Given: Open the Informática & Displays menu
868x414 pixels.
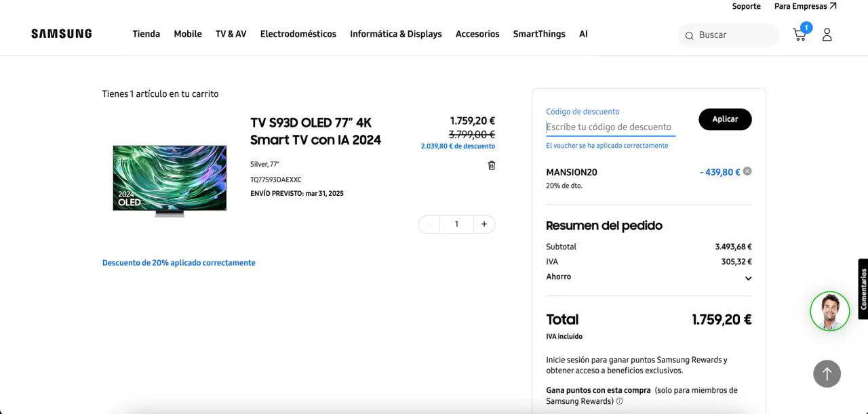Looking at the screenshot, I should [x=396, y=34].
